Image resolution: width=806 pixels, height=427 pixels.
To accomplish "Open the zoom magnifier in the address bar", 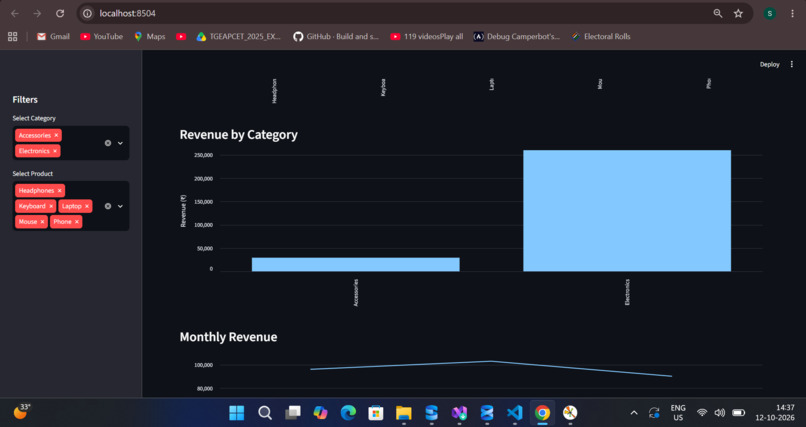I will (718, 13).
